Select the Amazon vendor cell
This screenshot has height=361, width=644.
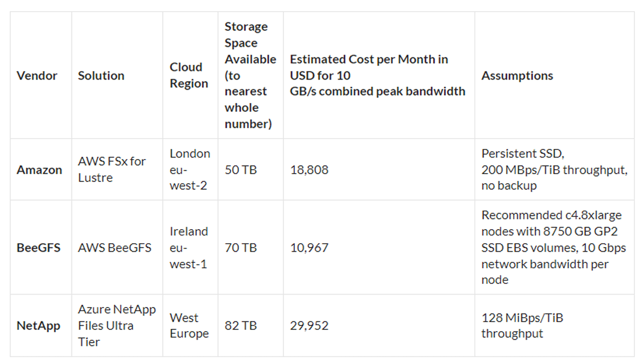point(39,170)
